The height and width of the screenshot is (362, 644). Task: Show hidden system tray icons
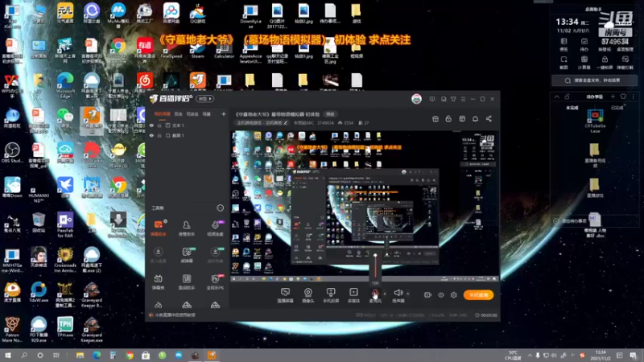pyautogui.click(x=530, y=356)
